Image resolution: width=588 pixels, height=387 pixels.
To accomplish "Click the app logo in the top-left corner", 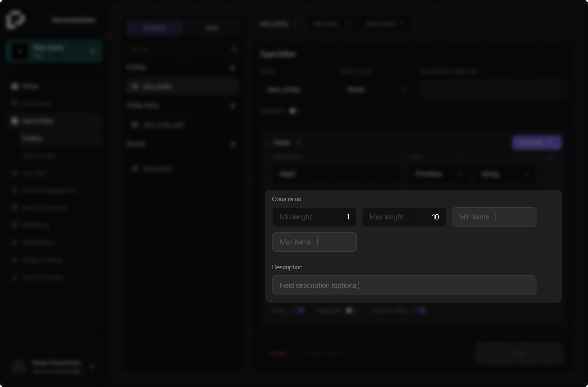I will 15,20.
